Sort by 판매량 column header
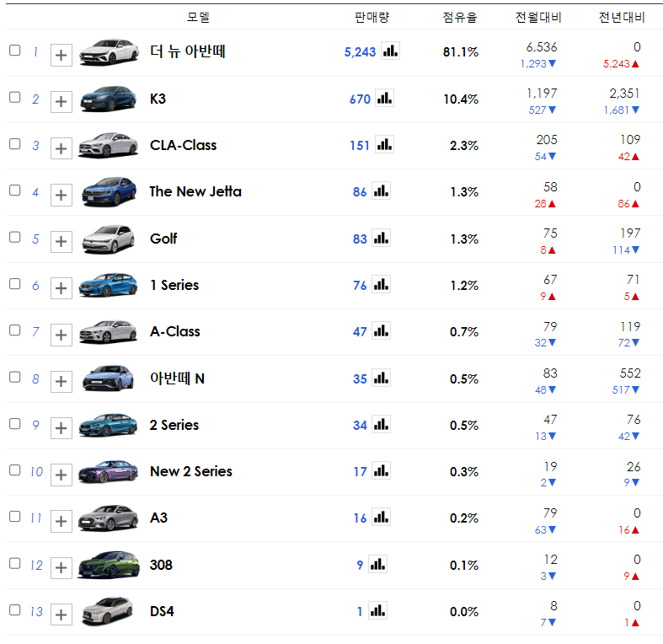 pos(372,17)
